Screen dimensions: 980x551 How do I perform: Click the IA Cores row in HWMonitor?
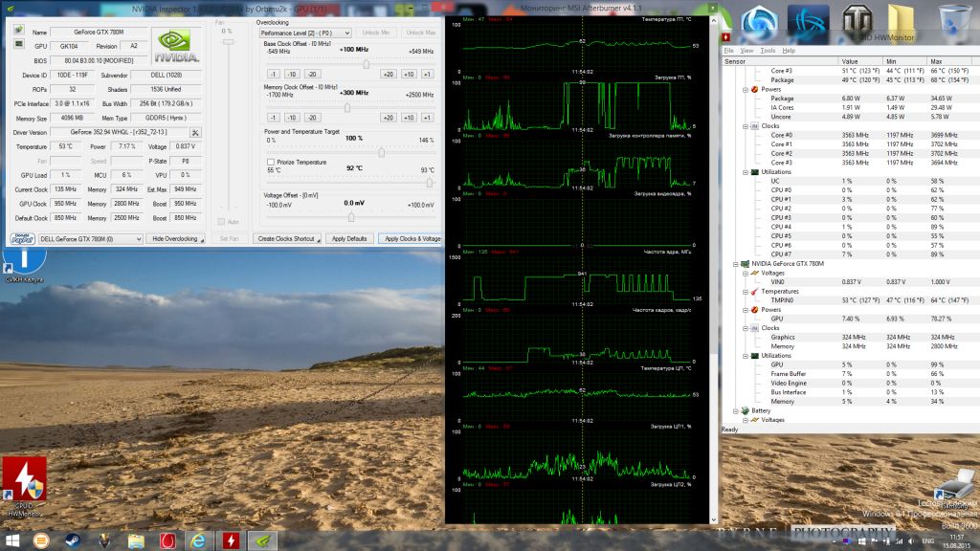tap(851, 107)
